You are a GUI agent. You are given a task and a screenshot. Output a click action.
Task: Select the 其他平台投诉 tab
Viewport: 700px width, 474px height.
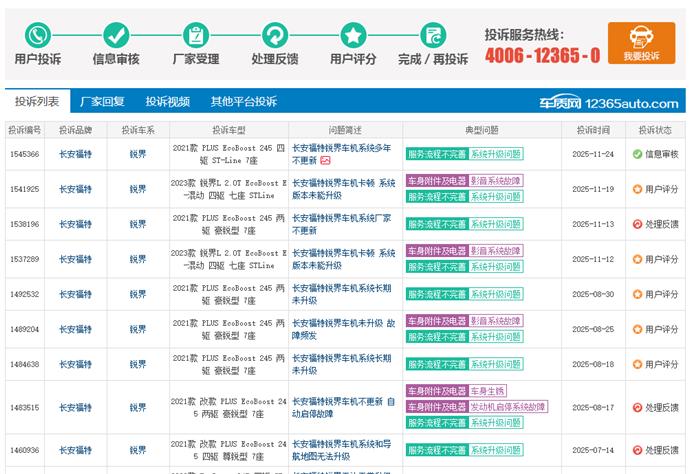[x=243, y=102]
